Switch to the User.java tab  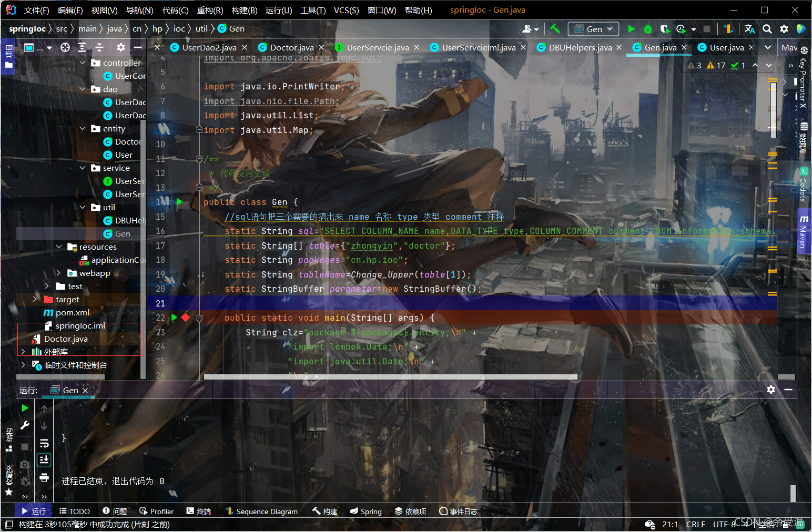(727, 47)
